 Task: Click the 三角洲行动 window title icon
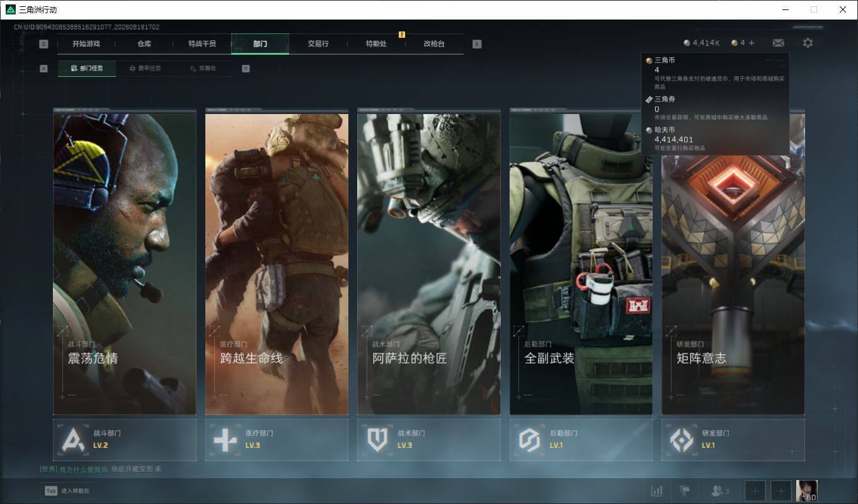(10, 9)
